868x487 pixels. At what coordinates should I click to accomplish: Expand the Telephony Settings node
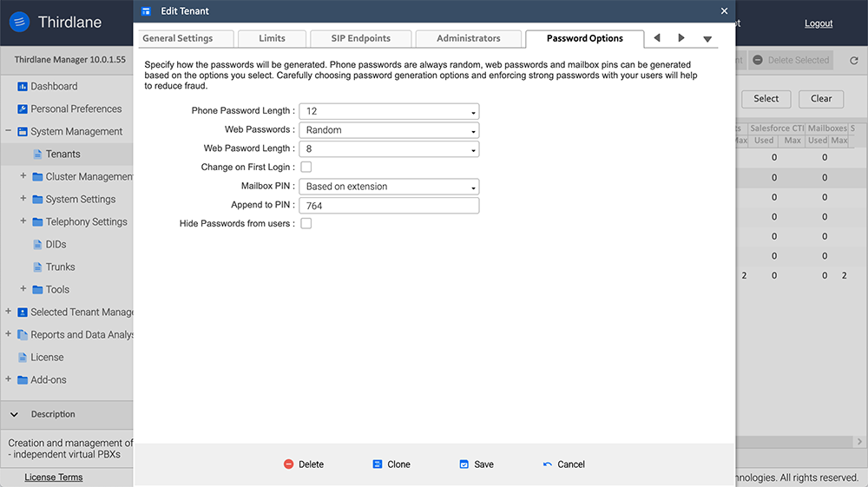23,221
